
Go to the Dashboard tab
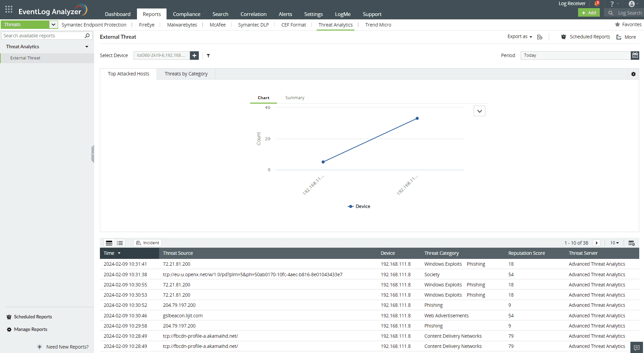coord(118,14)
